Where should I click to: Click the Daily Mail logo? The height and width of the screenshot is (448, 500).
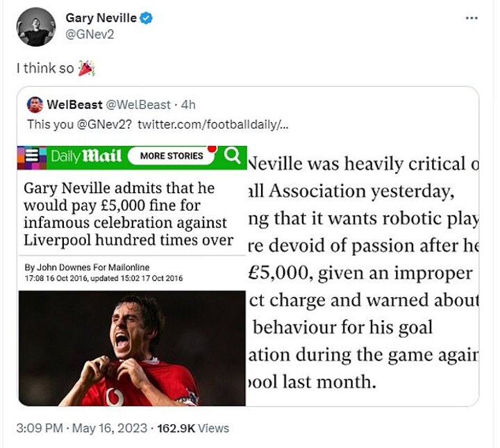point(85,156)
